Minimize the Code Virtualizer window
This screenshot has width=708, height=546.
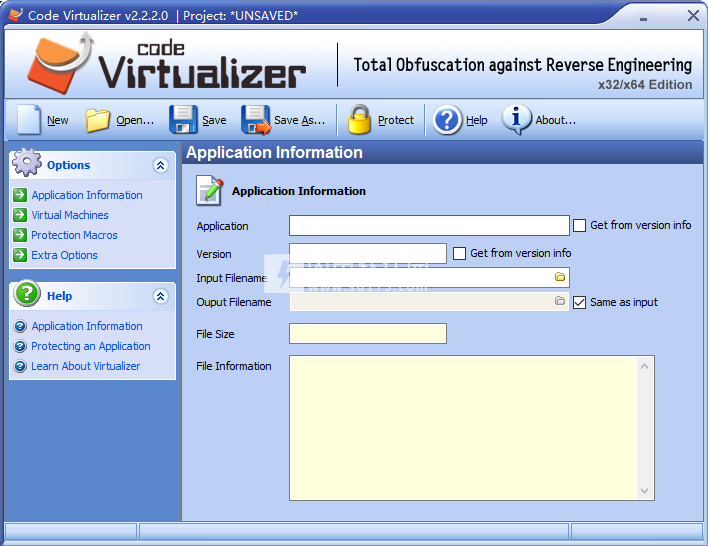pos(643,19)
